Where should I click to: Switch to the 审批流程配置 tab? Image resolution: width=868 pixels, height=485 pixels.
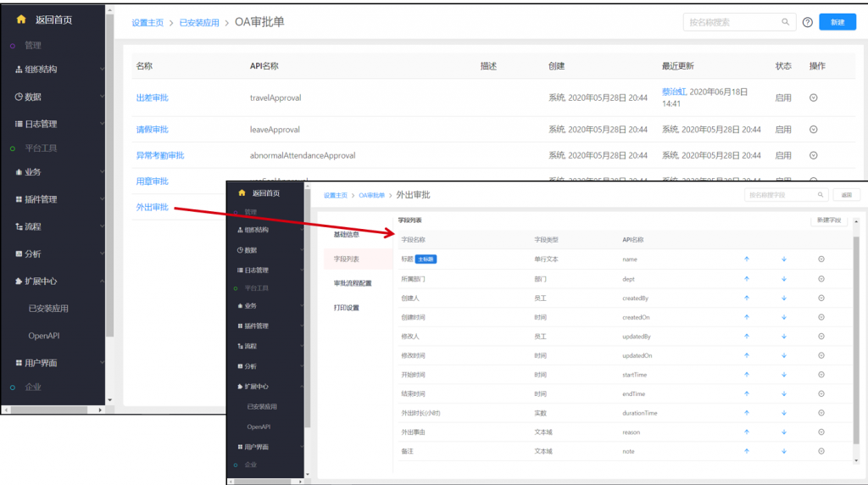click(x=352, y=283)
